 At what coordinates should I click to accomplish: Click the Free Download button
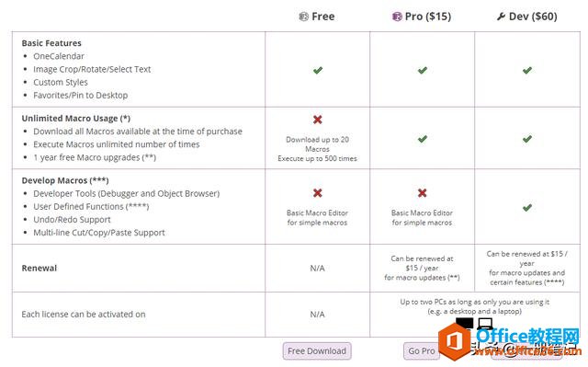(317, 350)
